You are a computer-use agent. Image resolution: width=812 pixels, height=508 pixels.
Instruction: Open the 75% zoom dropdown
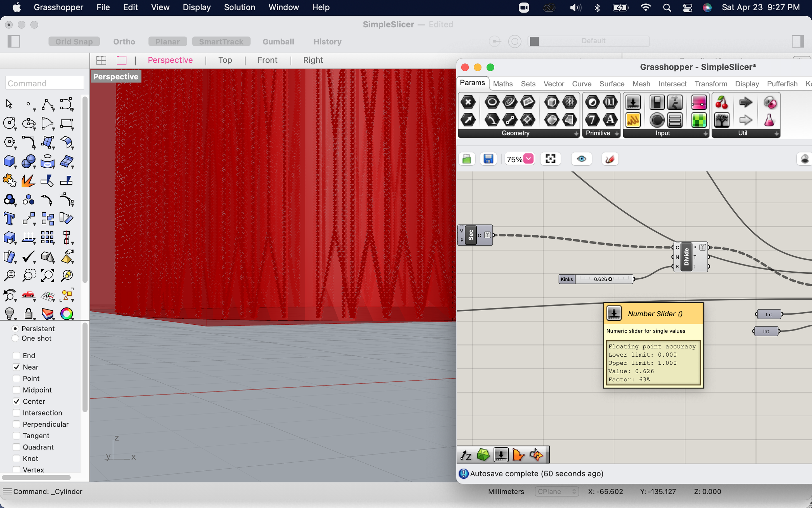coord(519,159)
